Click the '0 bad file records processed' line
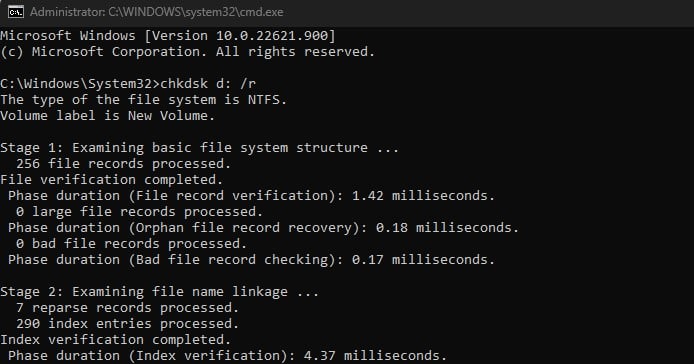Screen dimensions: 694x364 pyautogui.click(x=131, y=244)
